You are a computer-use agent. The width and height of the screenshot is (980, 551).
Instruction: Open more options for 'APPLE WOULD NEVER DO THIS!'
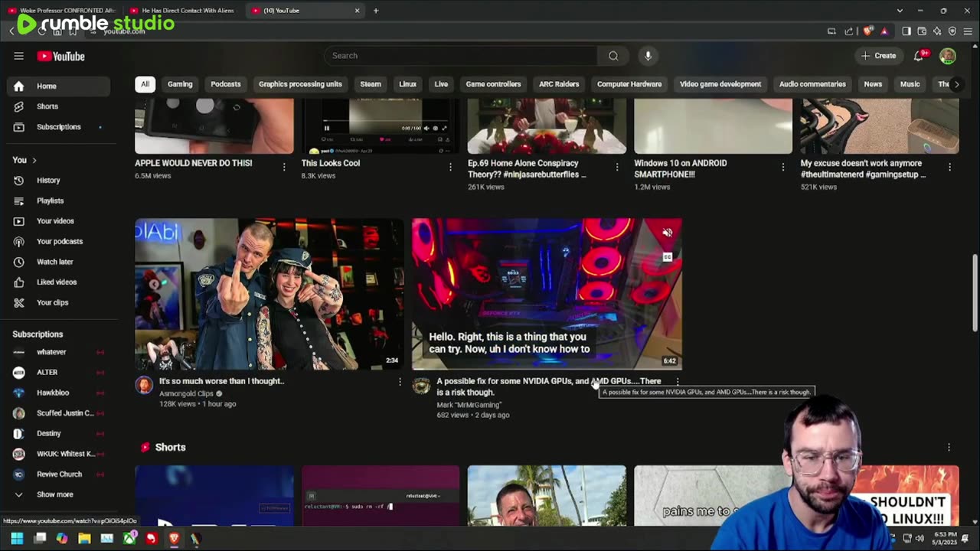[284, 167]
